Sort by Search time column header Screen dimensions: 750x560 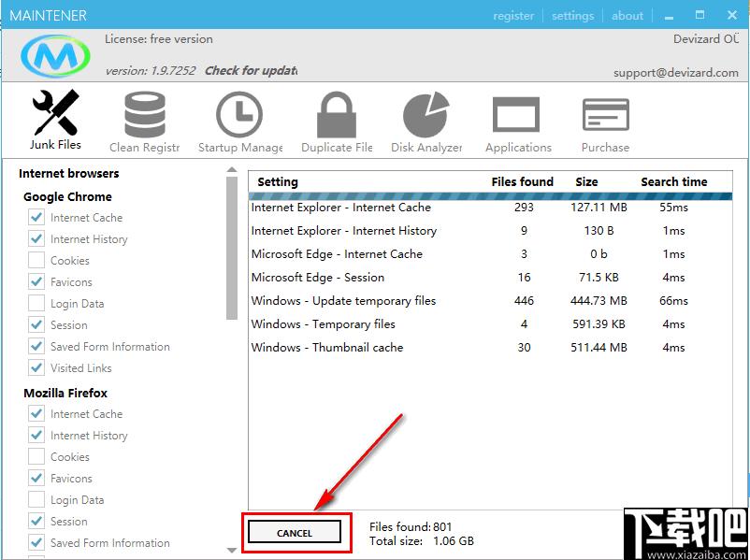pos(674,181)
